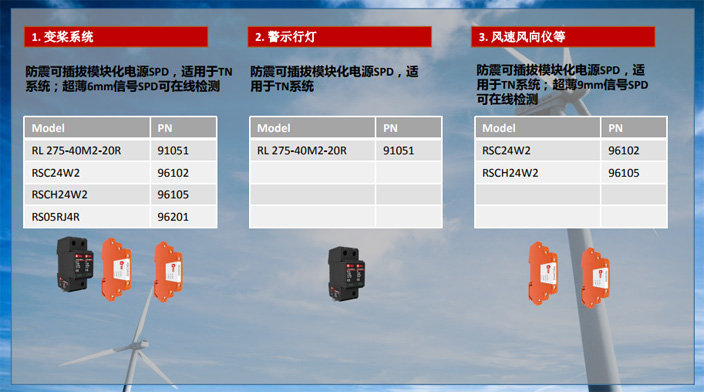
Task: Click the red '3. 风速风向仪等' header
Action: [563, 37]
